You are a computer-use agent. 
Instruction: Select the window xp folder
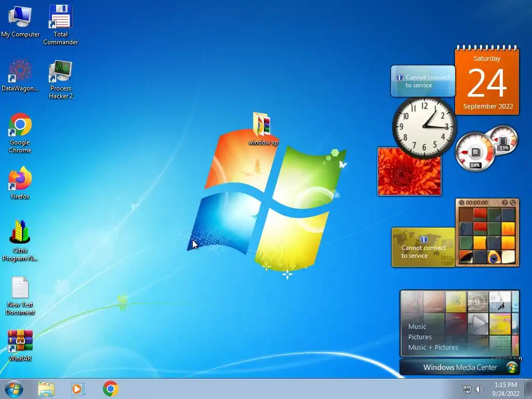tap(262, 129)
